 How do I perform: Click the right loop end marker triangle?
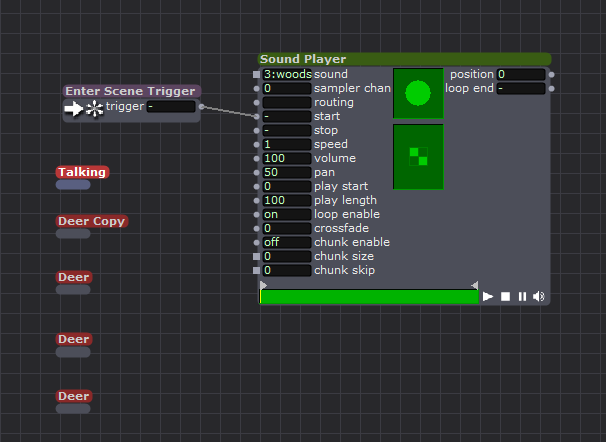pyautogui.click(x=475, y=285)
